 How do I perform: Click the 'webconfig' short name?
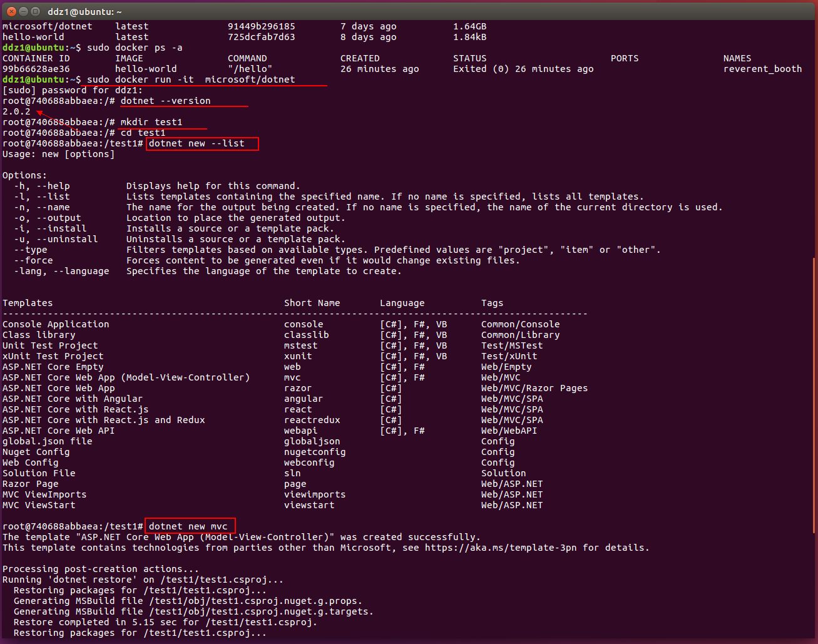309,463
